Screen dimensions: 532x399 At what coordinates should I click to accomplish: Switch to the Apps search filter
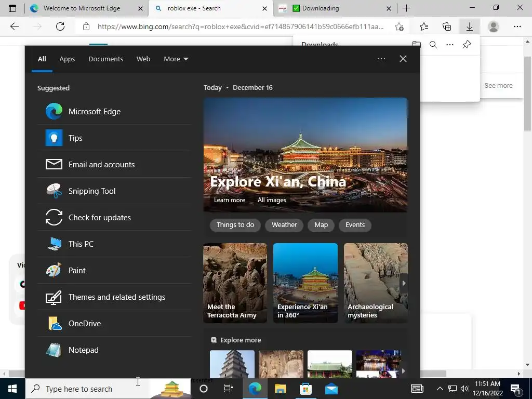[x=67, y=59]
